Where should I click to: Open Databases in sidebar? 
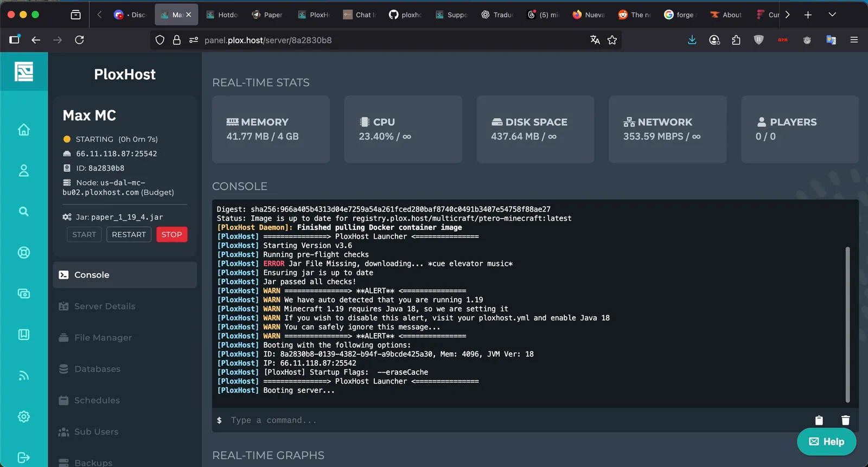coord(125,369)
